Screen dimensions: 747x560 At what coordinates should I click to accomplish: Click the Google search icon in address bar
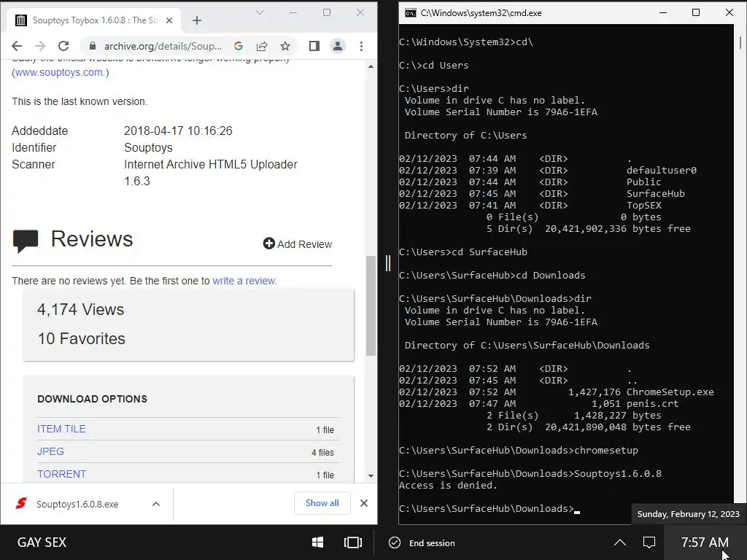click(x=239, y=46)
